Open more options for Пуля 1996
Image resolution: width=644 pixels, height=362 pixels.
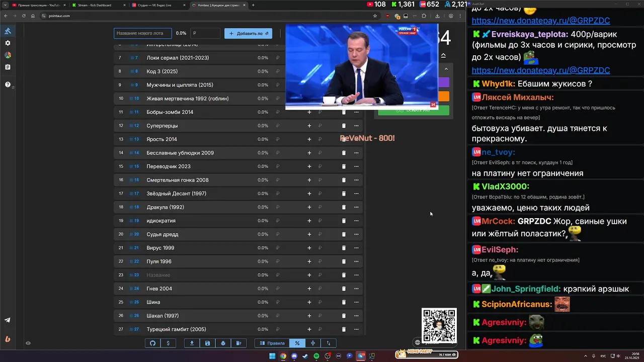pyautogui.click(x=356, y=261)
